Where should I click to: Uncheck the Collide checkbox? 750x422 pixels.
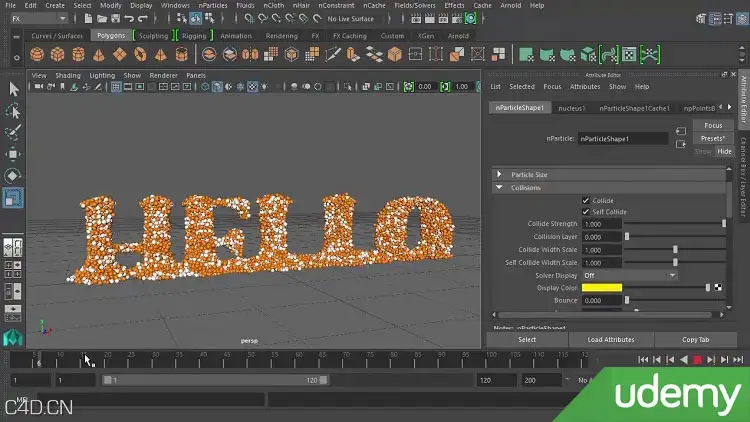[585, 200]
